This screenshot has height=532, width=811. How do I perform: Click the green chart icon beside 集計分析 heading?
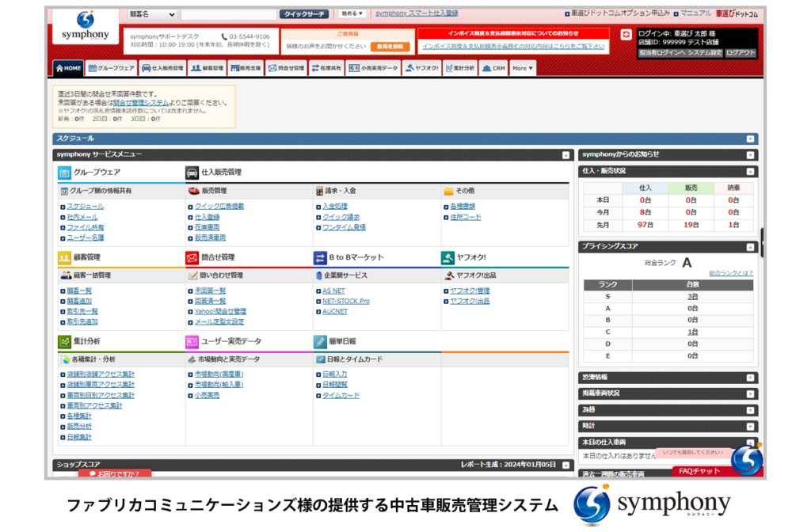64,342
